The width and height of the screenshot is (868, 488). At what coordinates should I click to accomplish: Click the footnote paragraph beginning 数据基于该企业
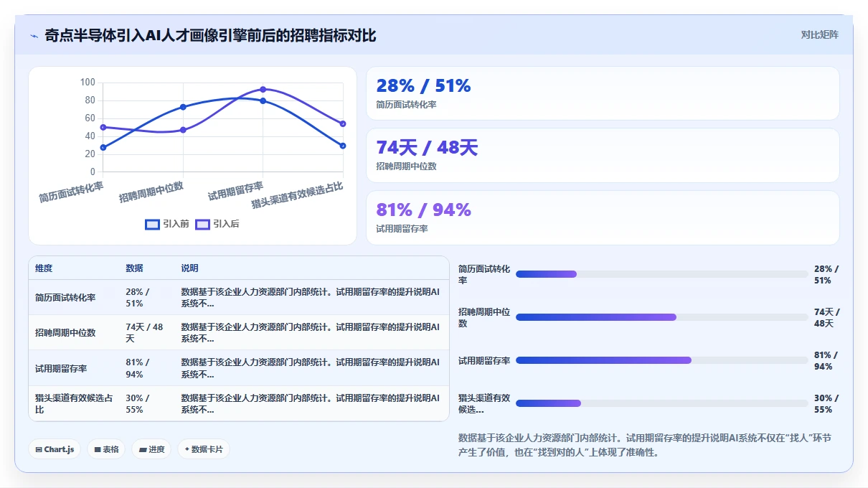coord(645,445)
